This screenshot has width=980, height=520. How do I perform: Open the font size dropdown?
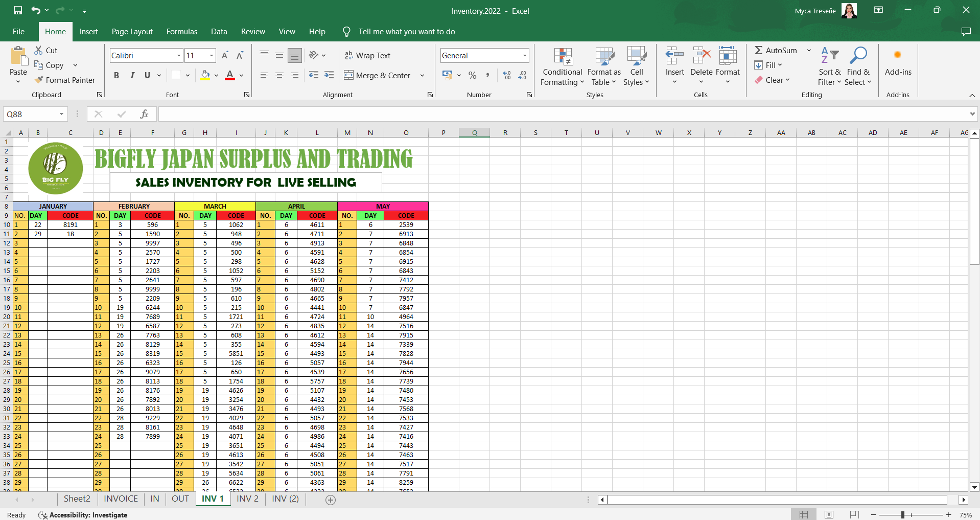pos(212,55)
